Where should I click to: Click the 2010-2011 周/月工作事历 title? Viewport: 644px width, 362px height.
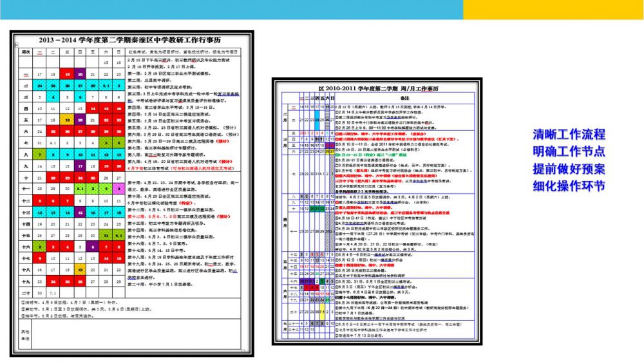click(x=373, y=86)
